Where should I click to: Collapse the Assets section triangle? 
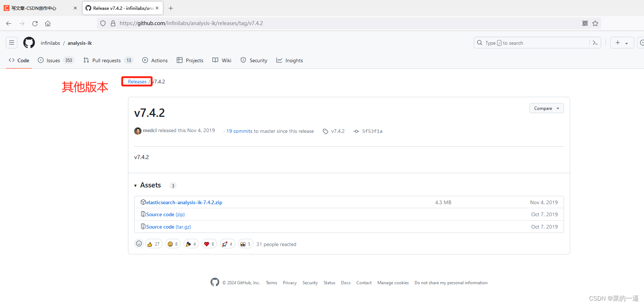[x=135, y=186]
